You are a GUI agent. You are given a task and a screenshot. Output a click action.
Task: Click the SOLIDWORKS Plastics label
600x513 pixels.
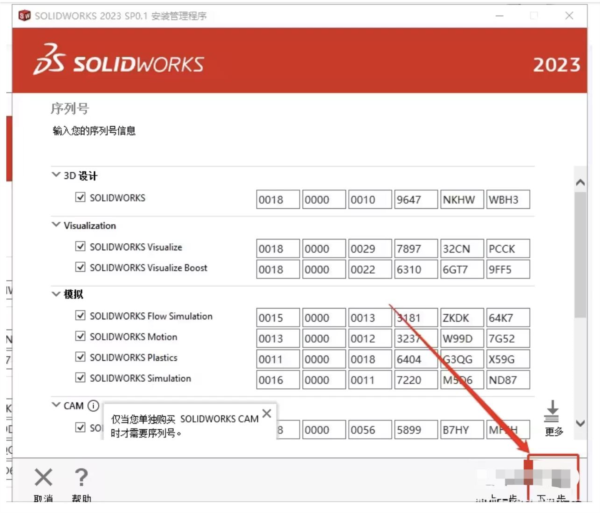coord(134,357)
